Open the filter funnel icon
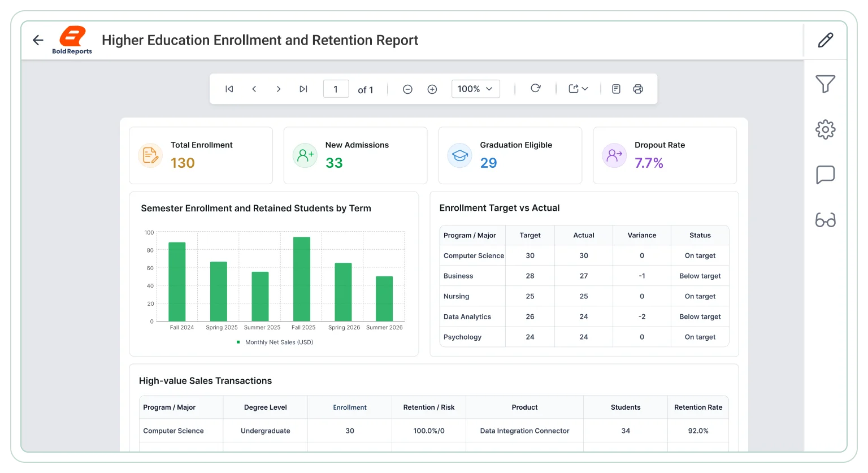 pyautogui.click(x=826, y=84)
